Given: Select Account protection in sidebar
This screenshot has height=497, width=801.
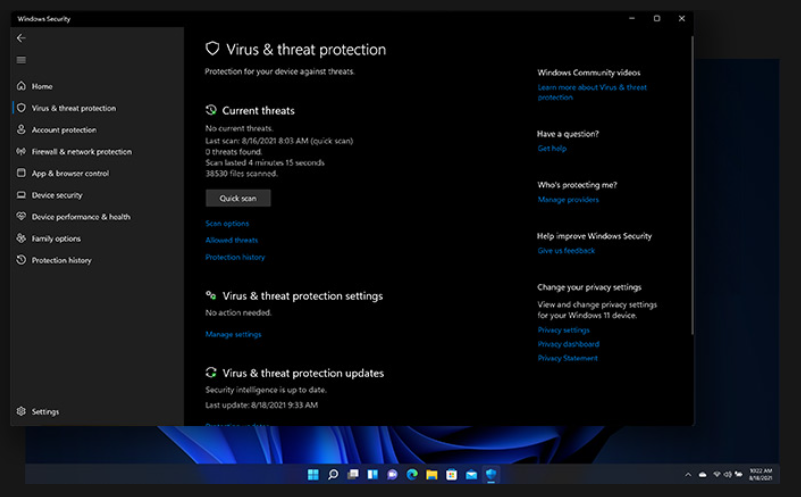Looking at the screenshot, I should click(64, 130).
